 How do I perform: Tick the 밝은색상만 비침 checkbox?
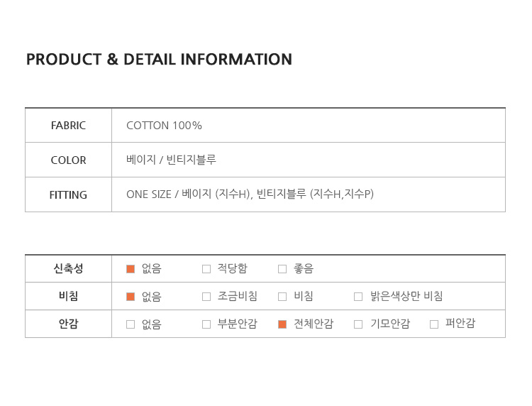tap(358, 297)
